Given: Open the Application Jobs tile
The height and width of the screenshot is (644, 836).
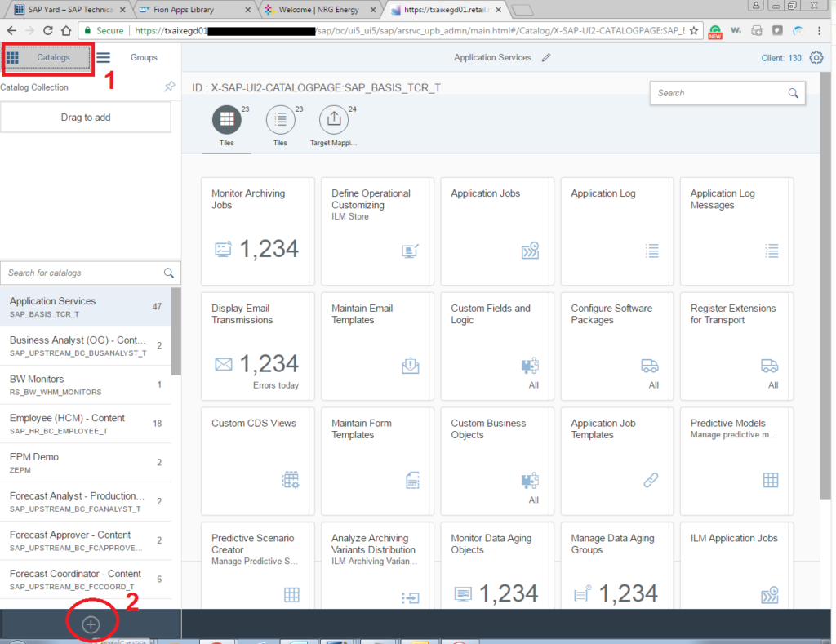Looking at the screenshot, I should (x=497, y=231).
